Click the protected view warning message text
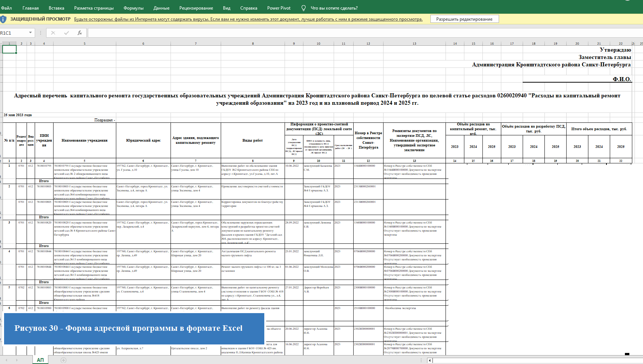 [248, 19]
